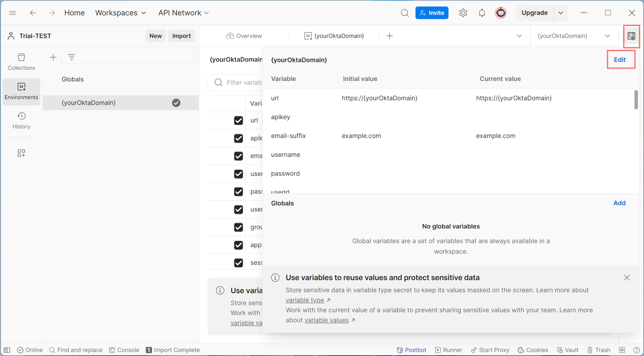Set {yourOktaDomain} as active environment checkmark
Screen dimensions: 644x356
click(x=176, y=103)
